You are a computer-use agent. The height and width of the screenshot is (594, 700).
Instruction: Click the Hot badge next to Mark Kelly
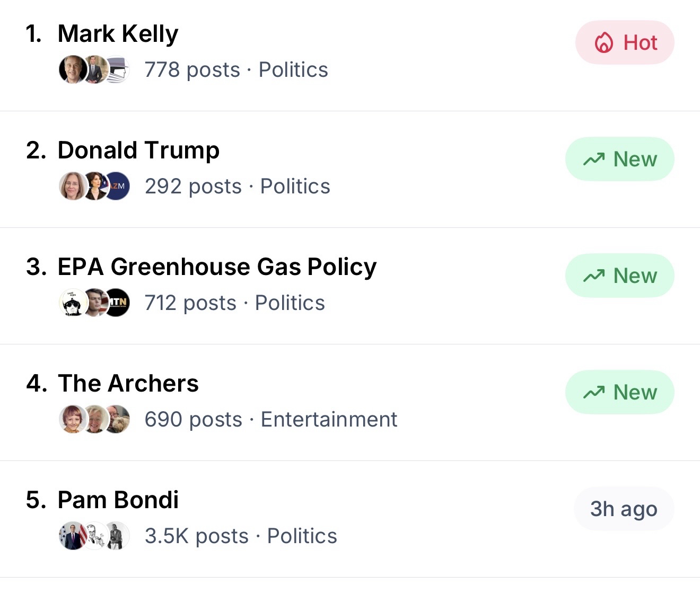[625, 43]
